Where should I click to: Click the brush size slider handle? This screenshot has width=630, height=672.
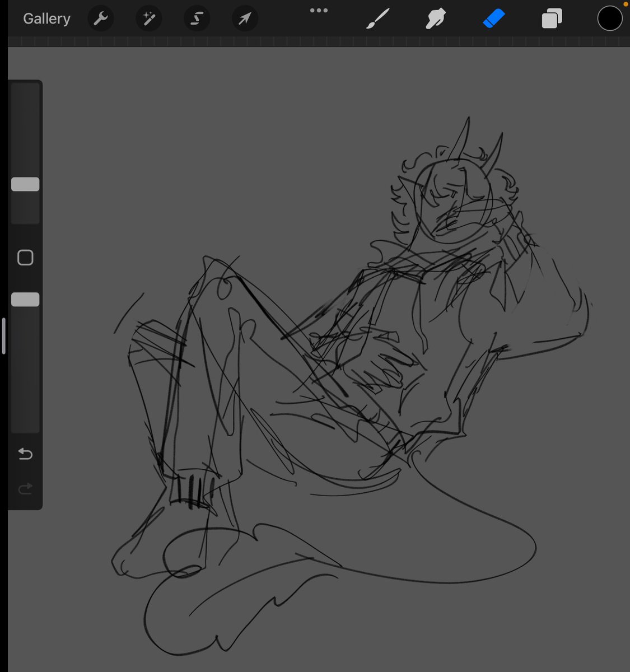(25, 184)
